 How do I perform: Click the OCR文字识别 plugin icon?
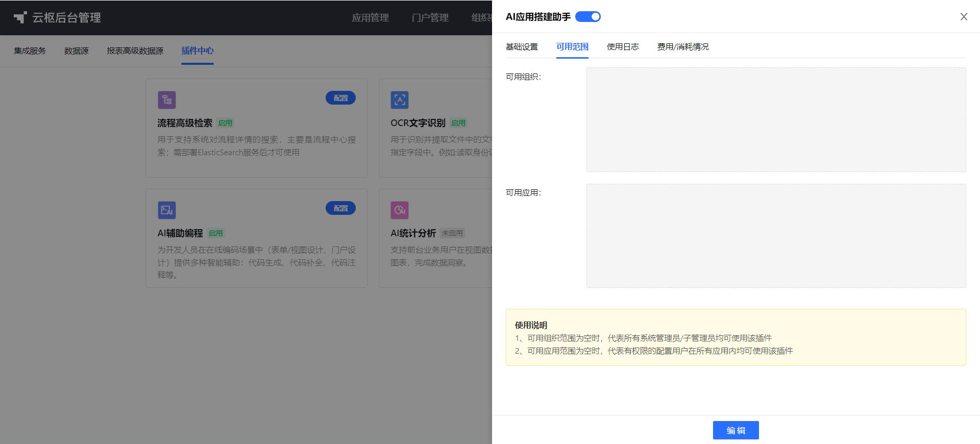400,100
